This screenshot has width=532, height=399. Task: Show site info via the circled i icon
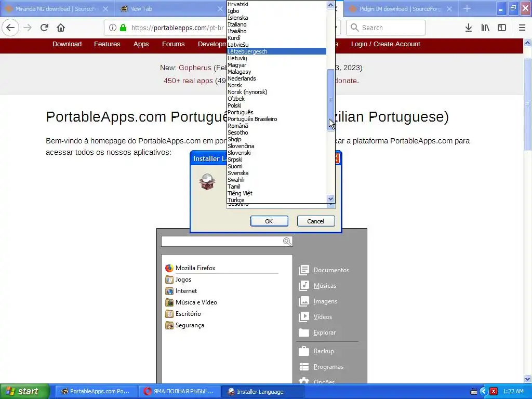113,28
